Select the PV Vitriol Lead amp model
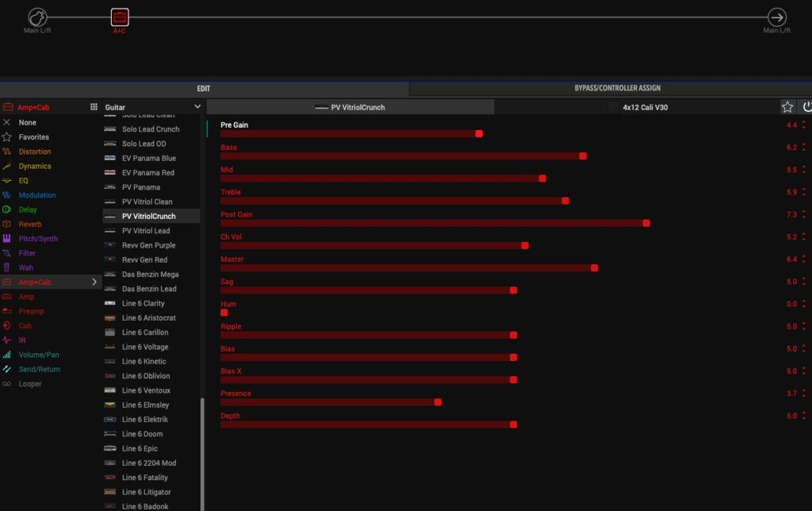Viewport: 812px width, 511px height. [145, 231]
